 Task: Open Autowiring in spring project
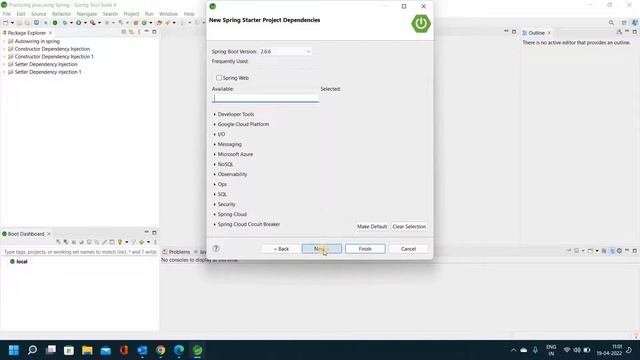coord(37,41)
